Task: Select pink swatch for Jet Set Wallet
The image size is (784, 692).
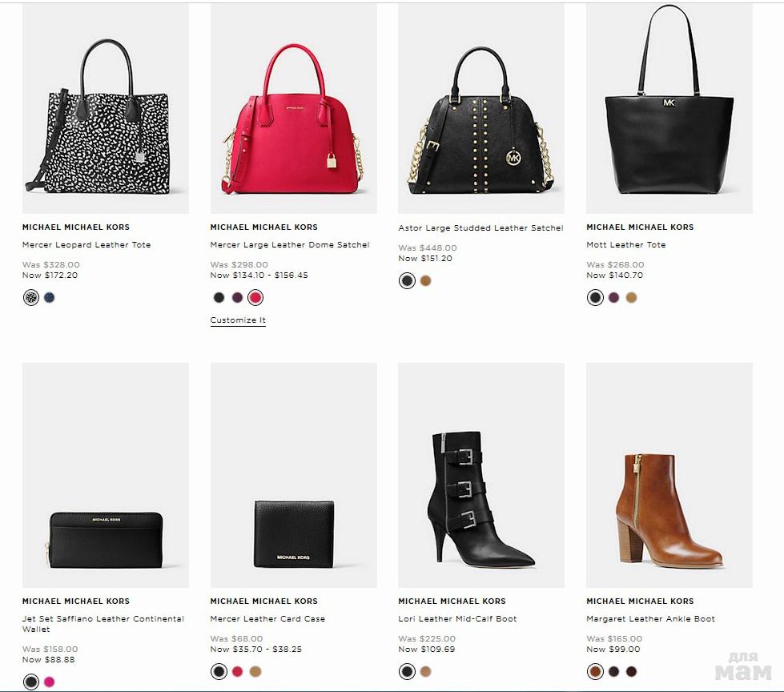Action: pyautogui.click(x=50, y=682)
